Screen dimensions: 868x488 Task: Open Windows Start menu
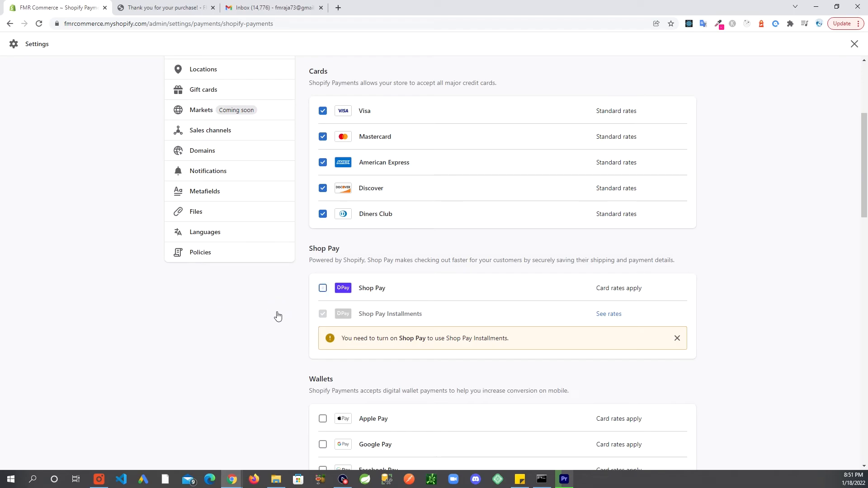(11, 479)
